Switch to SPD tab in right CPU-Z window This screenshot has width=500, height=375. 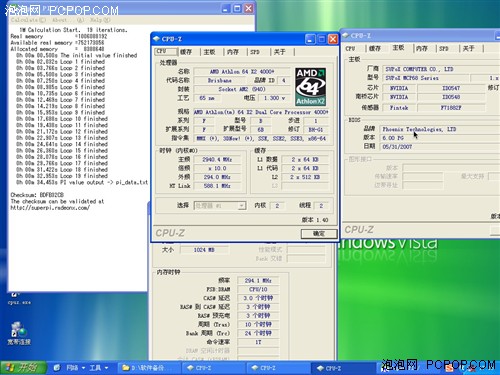pyautogui.click(x=444, y=48)
